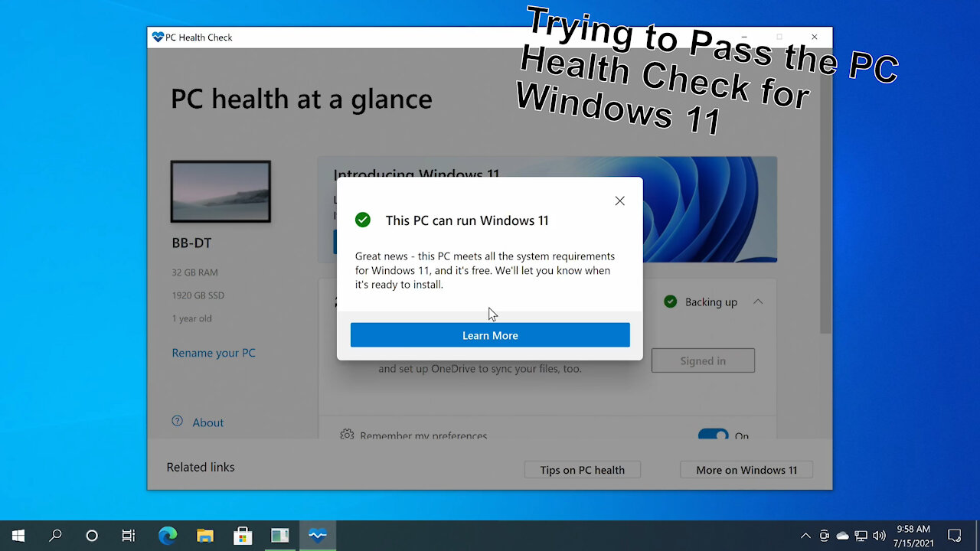980x551 pixels.
Task: Open the green app icon next to Store
Action: pos(280,536)
